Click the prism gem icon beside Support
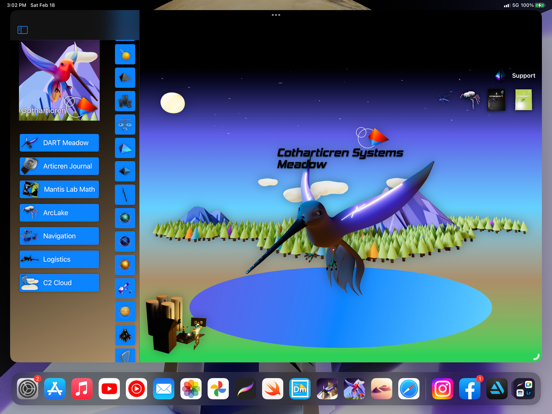This screenshot has height=414, width=552. pyautogui.click(x=500, y=75)
